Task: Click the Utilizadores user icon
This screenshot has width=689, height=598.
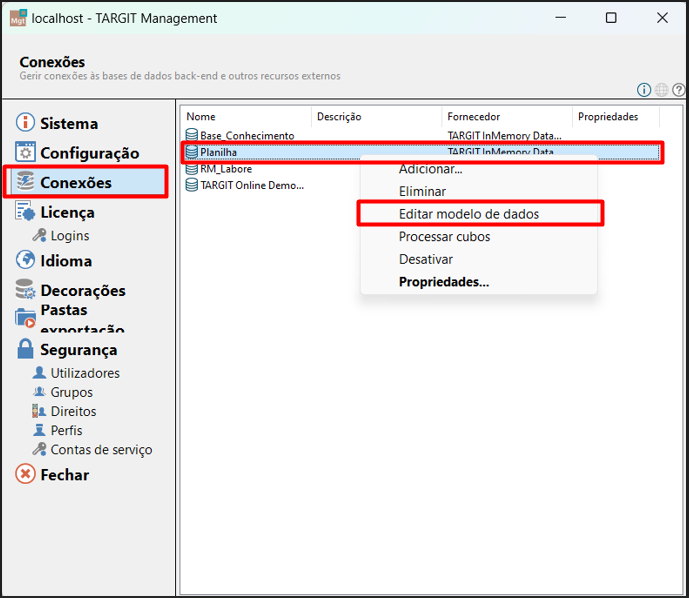Action: (x=40, y=373)
